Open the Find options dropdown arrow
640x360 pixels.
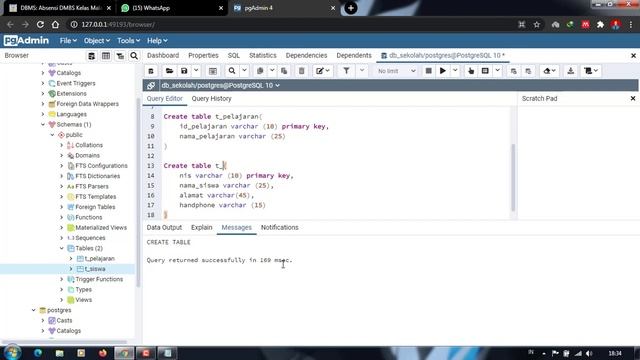[244, 71]
